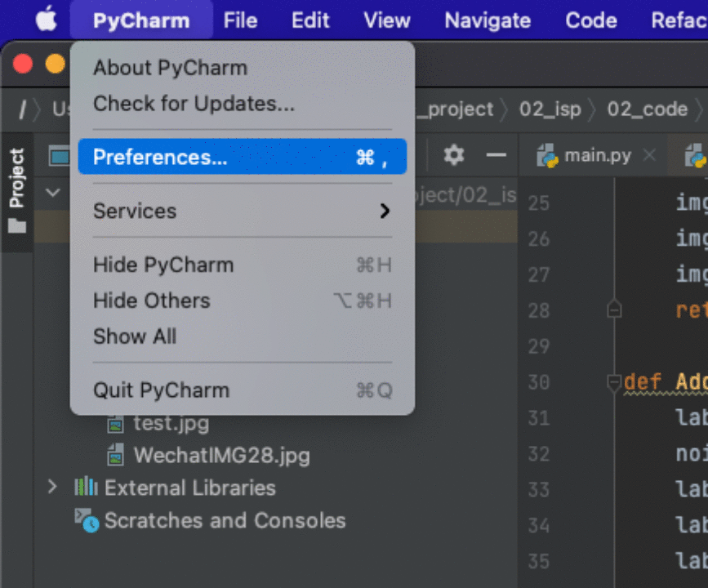
Task: Click the External Libraries icon
Action: coord(86,487)
